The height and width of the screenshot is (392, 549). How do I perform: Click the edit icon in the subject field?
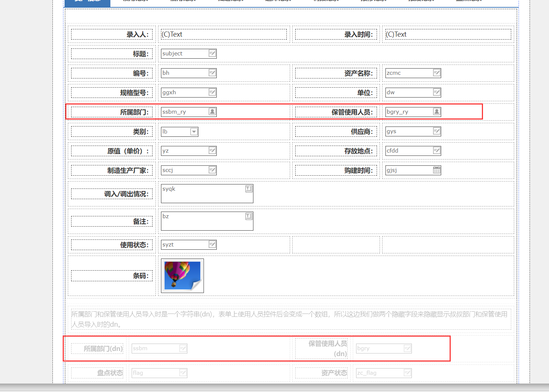(x=212, y=54)
